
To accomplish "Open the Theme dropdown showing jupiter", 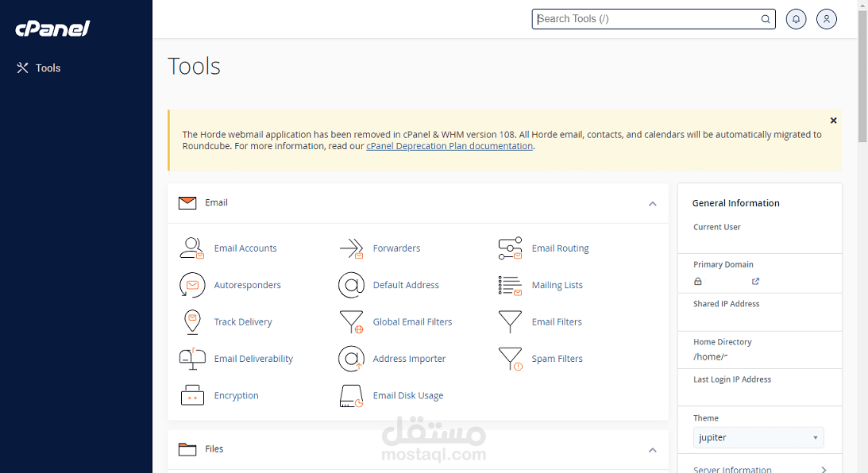I will point(758,437).
